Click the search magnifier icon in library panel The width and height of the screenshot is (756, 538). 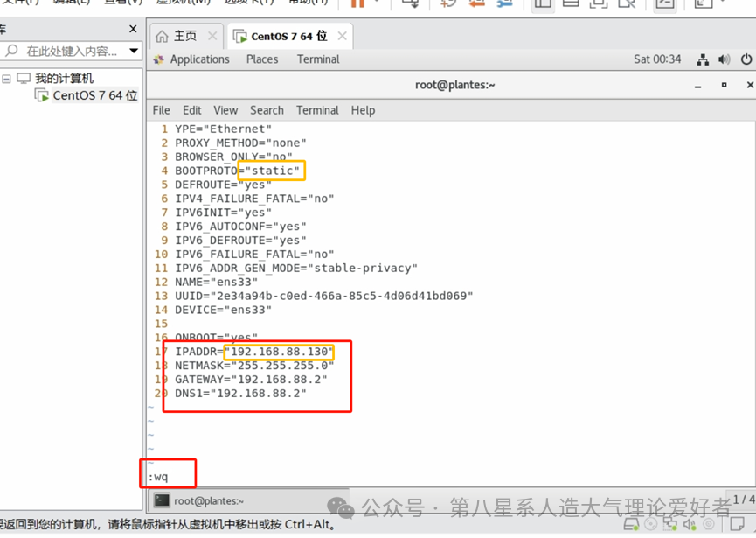[x=11, y=52]
